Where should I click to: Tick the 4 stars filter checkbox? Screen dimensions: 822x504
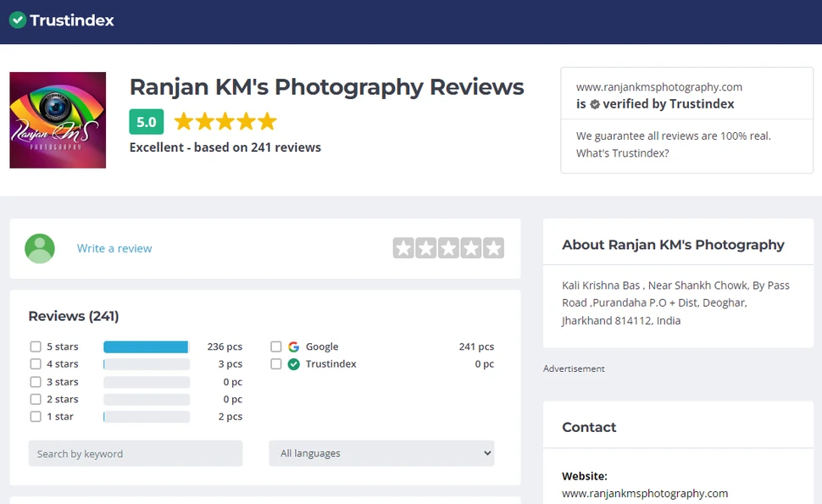[x=36, y=364]
